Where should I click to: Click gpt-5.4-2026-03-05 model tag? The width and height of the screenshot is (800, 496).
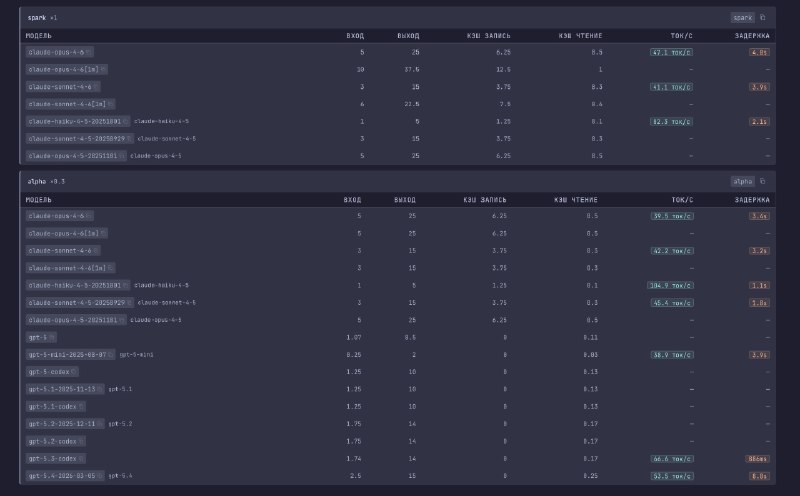click(x=62, y=475)
